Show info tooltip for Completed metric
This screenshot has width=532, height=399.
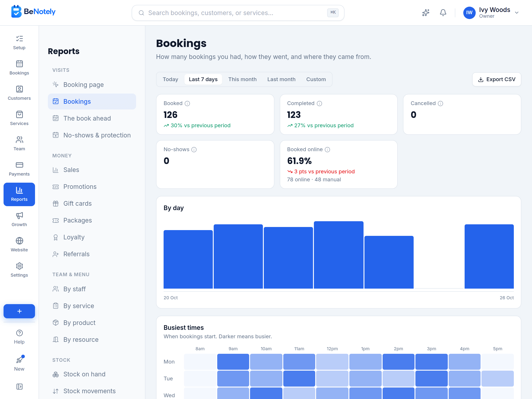pyautogui.click(x=319, y=104)
